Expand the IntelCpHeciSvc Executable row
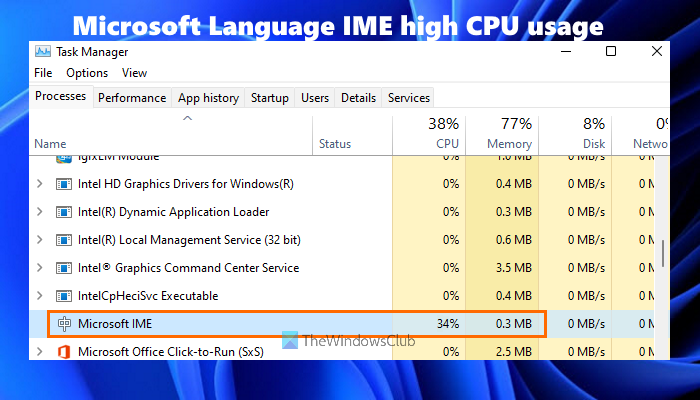This screenshot has width=700, height=400. pos(40,296)
